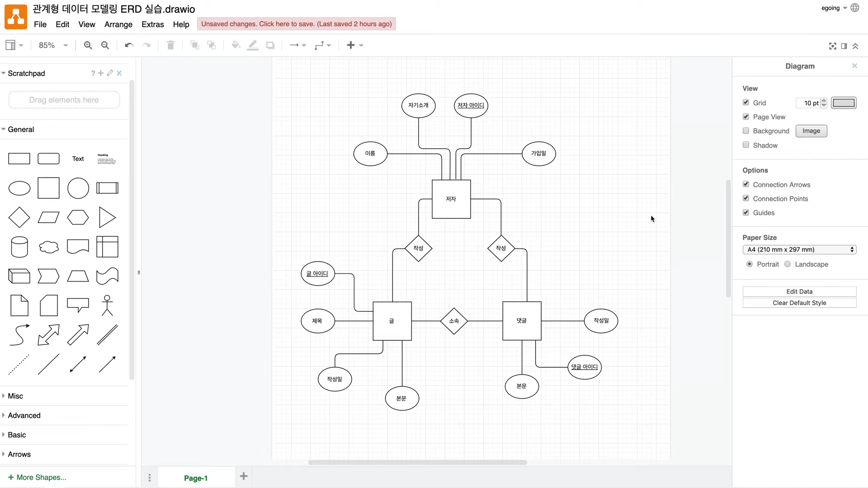This screenshot has width=868, height=488.
Task: Click the unsaved changes banner to save
Action: click(x=296, y=23)
